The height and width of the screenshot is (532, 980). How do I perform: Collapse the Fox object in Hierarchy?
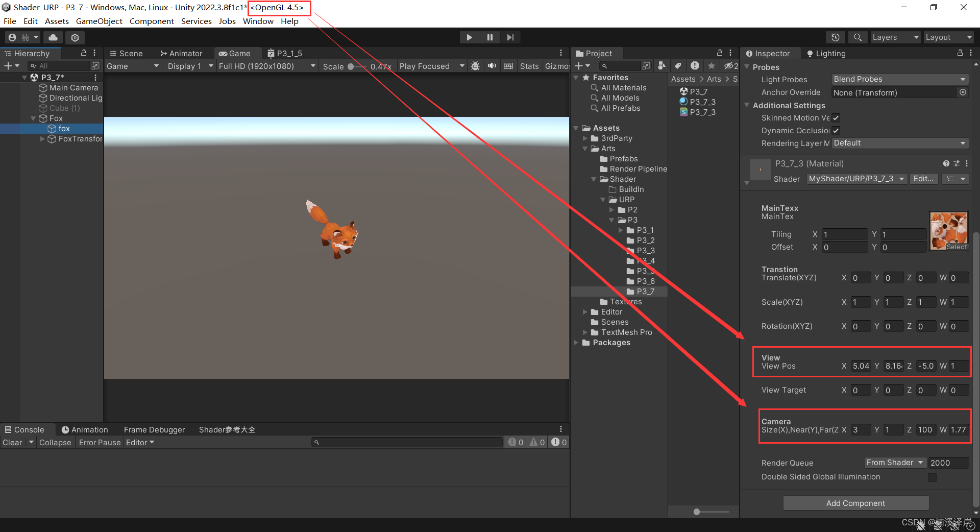click(33, 118)
